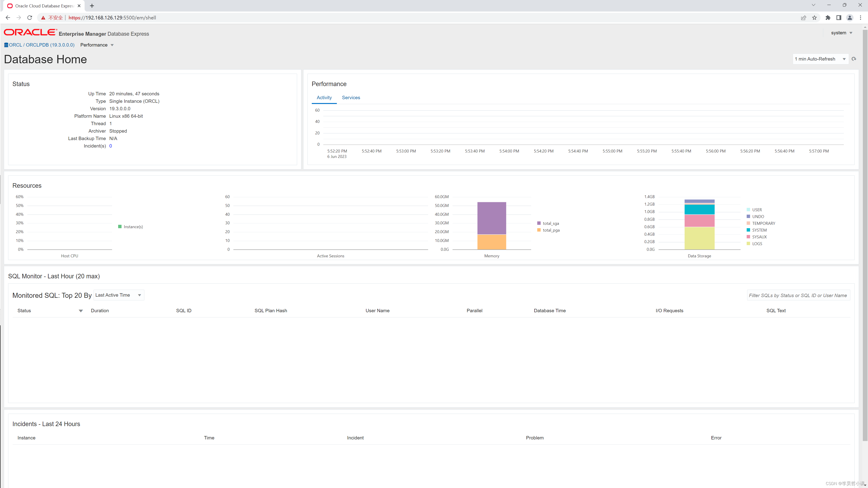868x488 pixels.
Task: Click the manual refresh icon beside Auto-Refresh
Action: [x=854, y=59]
